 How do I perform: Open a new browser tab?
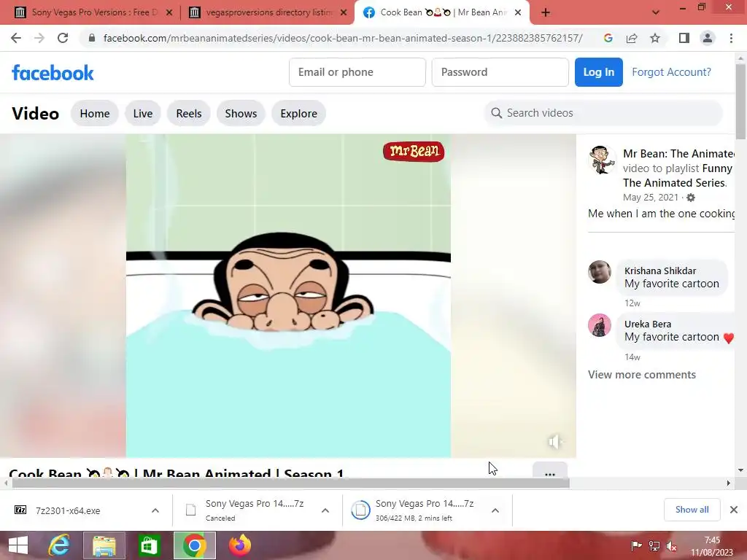(546, 13)
